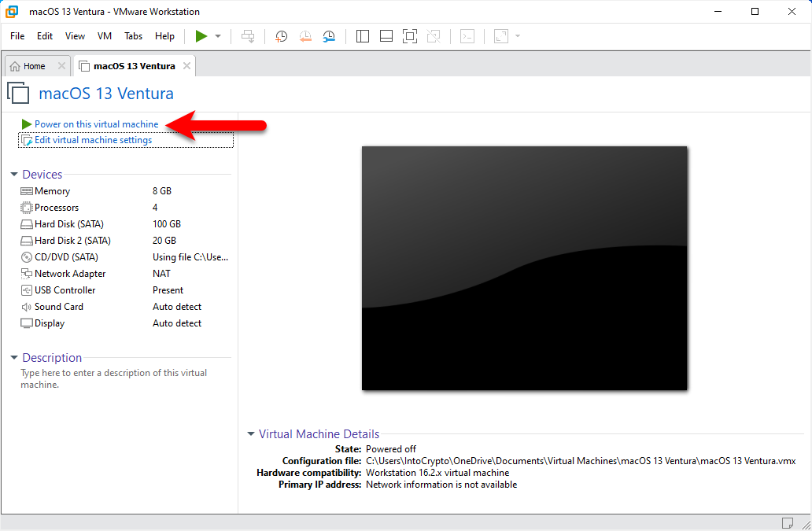Viewport: 812px width, 531px height.
Task: Click the configuration file path text
Action: point(581,461)
